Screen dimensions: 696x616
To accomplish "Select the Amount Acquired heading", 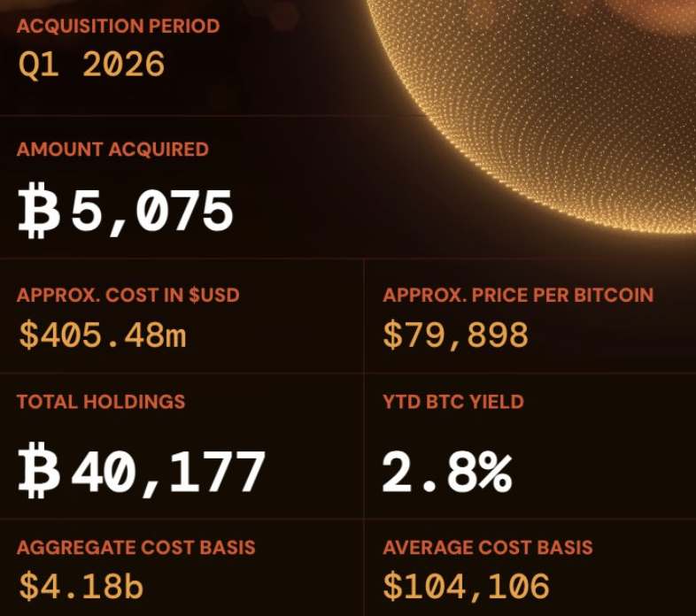I will click(112, 149).
